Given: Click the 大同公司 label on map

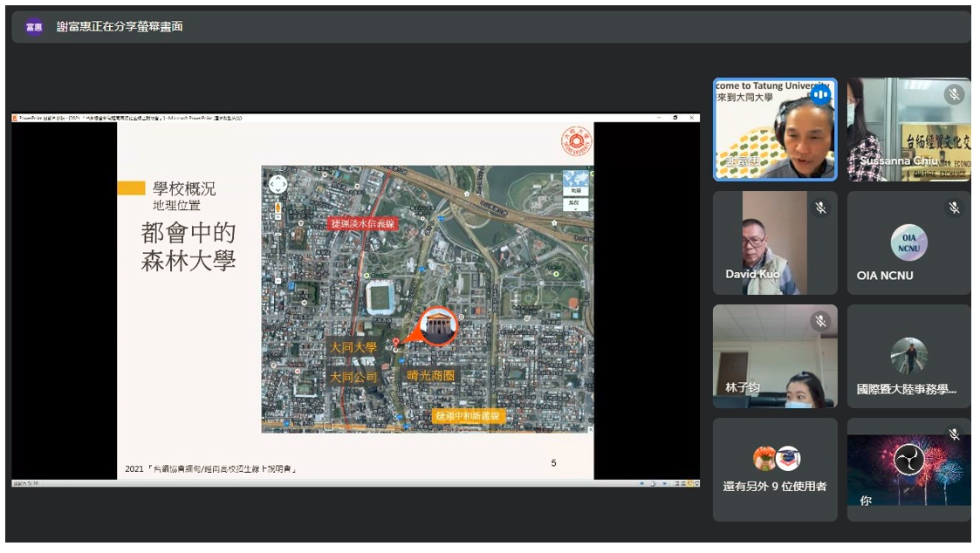Looking at the screenshot, I should click(x=353, y=378).
